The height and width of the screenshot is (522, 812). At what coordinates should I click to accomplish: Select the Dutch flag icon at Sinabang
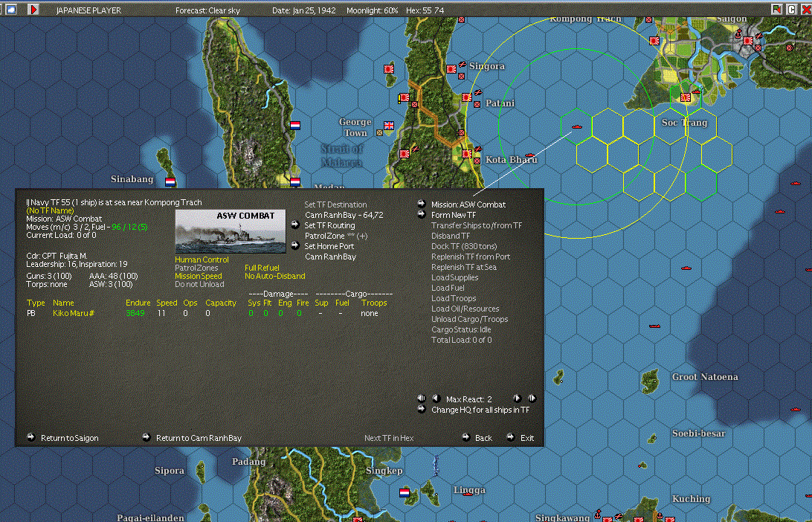click(170, 181)
